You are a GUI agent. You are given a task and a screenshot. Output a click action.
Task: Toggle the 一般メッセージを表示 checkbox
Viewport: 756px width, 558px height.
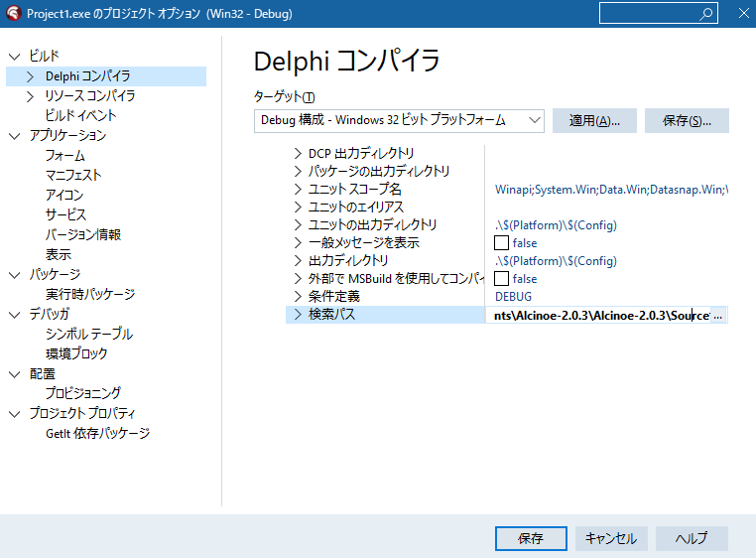501,243
